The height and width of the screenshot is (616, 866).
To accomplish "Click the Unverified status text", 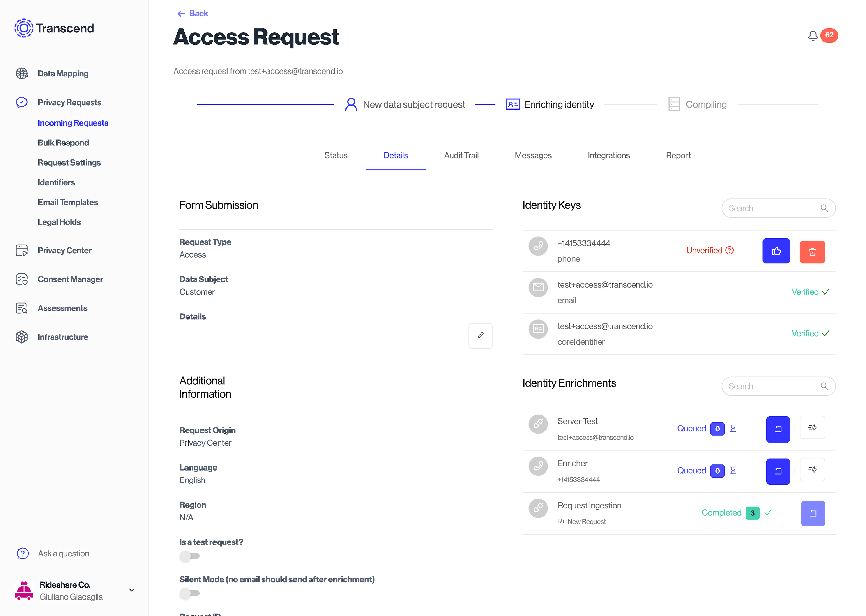I will tap(704, 250).
